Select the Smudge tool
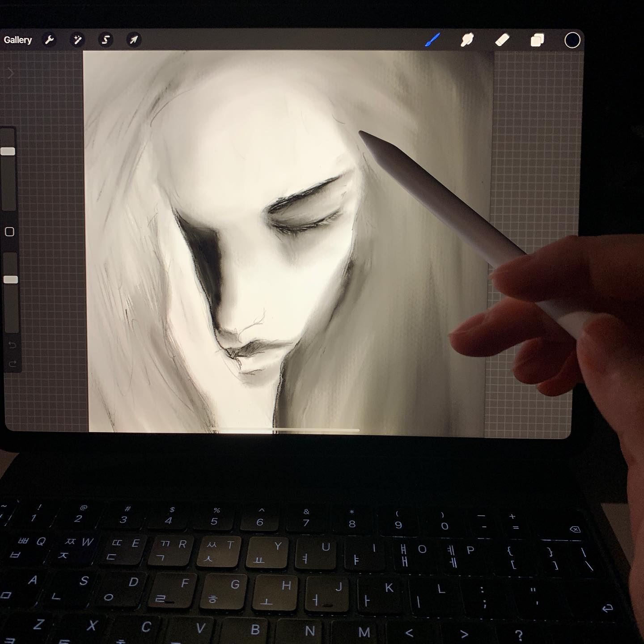 click(467, 40)
